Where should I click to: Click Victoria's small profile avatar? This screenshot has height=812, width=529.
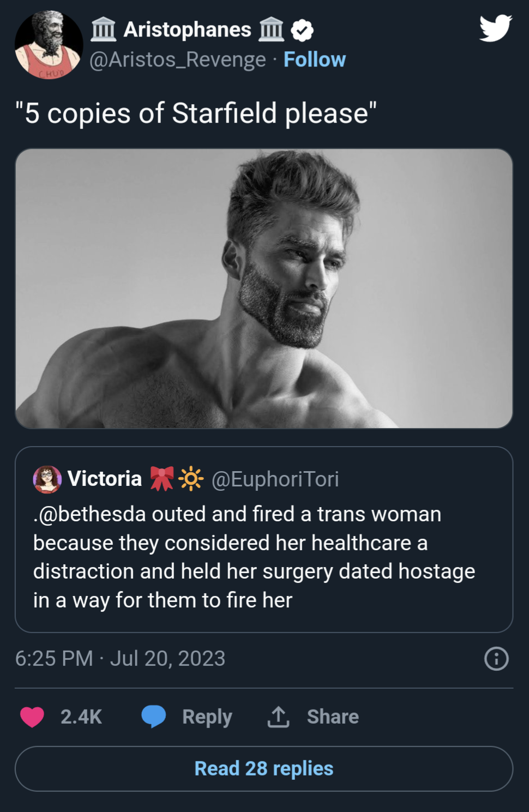(47, 479)
